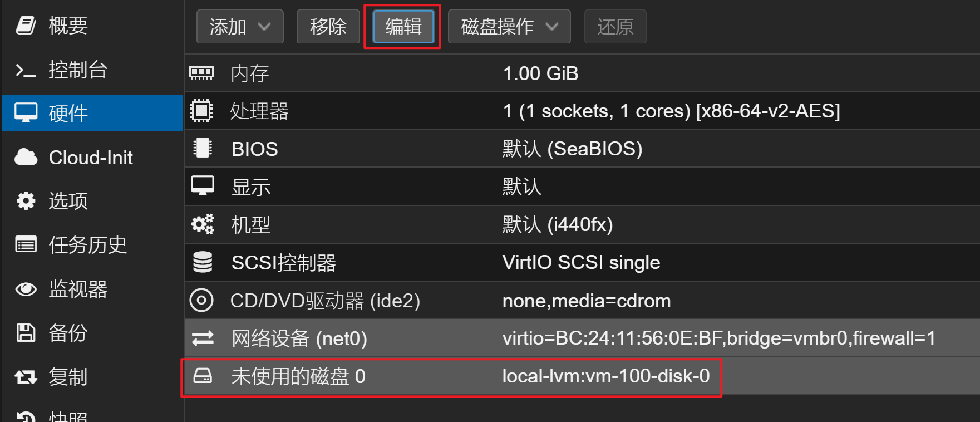
Task: Click the BIOS chip icon
Action: pos(202,148)
